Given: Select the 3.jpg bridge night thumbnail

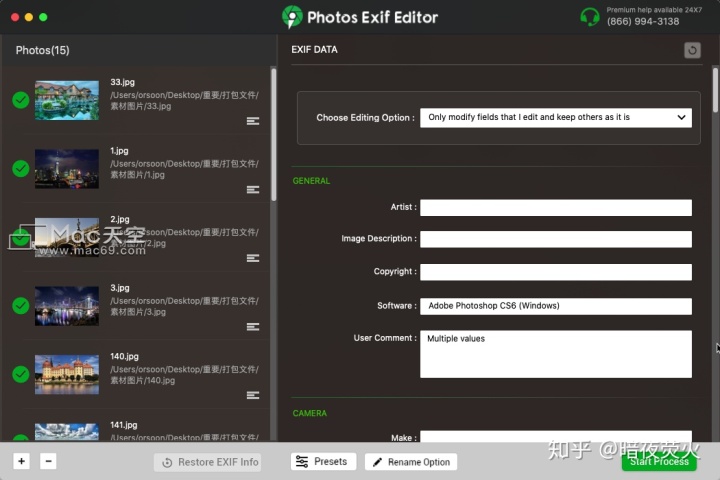Looking at the screenshot, I should (x=67, y=306).
